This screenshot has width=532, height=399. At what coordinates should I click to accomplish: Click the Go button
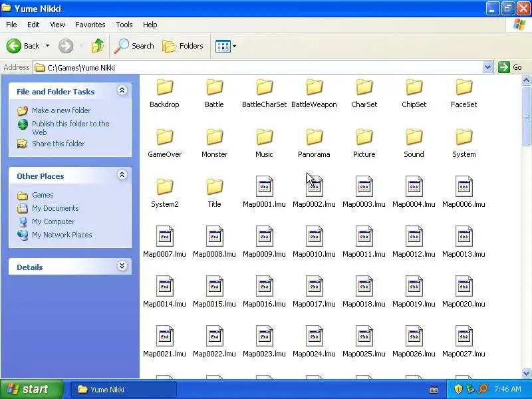point(510,67)
